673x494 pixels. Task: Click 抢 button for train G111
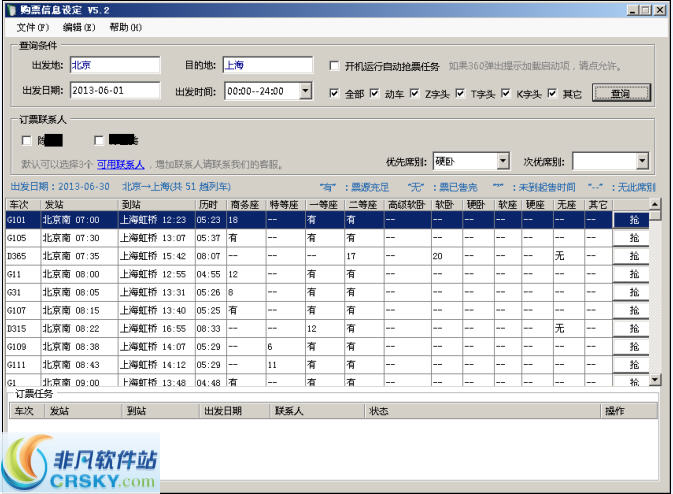pos(631,365)
